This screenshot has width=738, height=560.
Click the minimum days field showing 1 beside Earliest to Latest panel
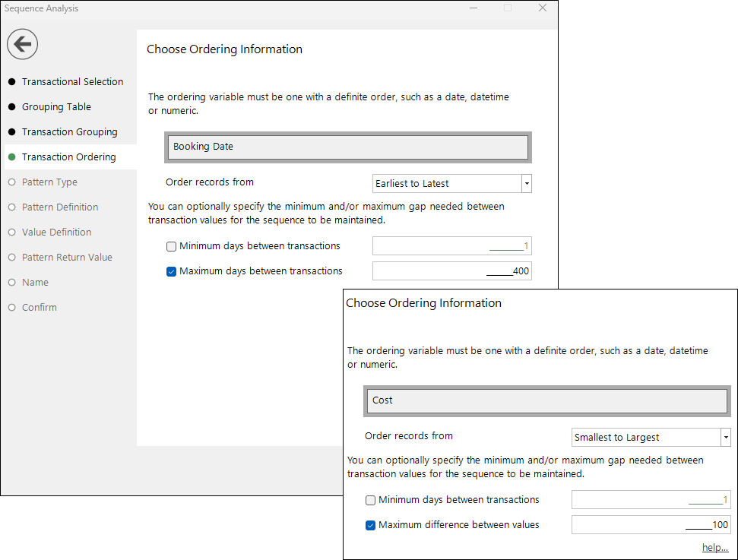(451, 245)
